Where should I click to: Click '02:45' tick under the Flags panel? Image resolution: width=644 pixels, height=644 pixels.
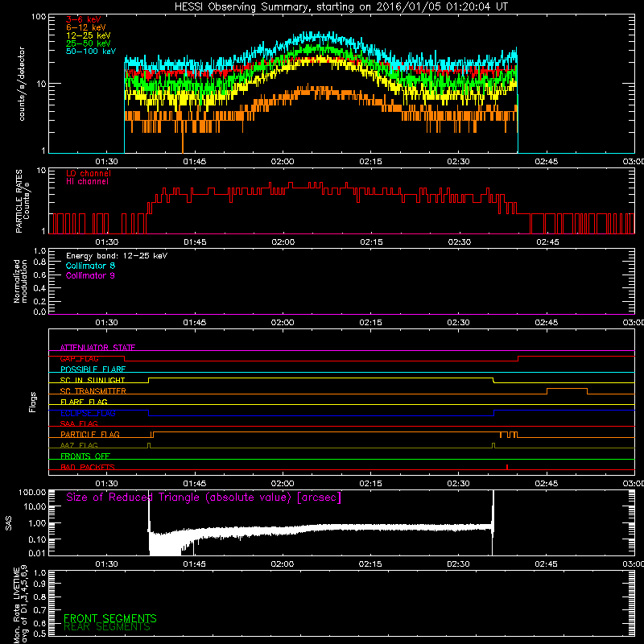tap(547, 484)
